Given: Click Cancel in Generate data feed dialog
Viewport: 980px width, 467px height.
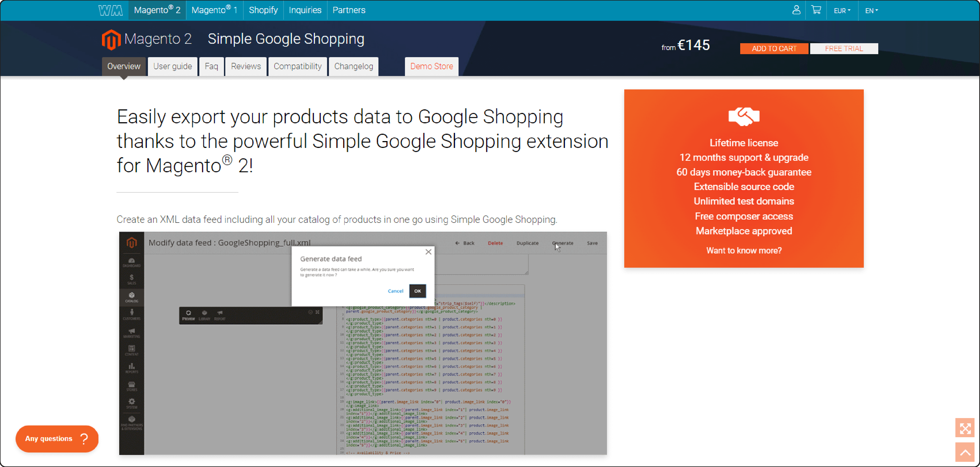Looking at the screenshot, I should click(x=395, y=291).
